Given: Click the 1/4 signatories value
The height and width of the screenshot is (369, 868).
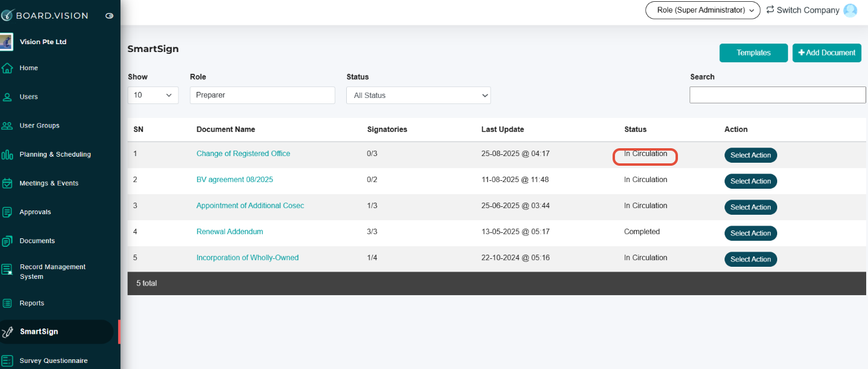Looking at the screenshot, I should [x=372, y=258].
